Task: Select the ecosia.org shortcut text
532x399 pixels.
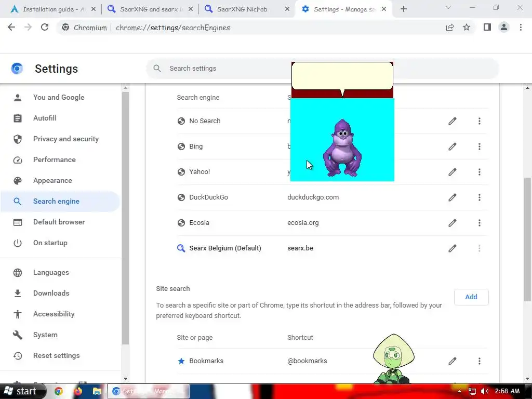Action: coord(303,223)
